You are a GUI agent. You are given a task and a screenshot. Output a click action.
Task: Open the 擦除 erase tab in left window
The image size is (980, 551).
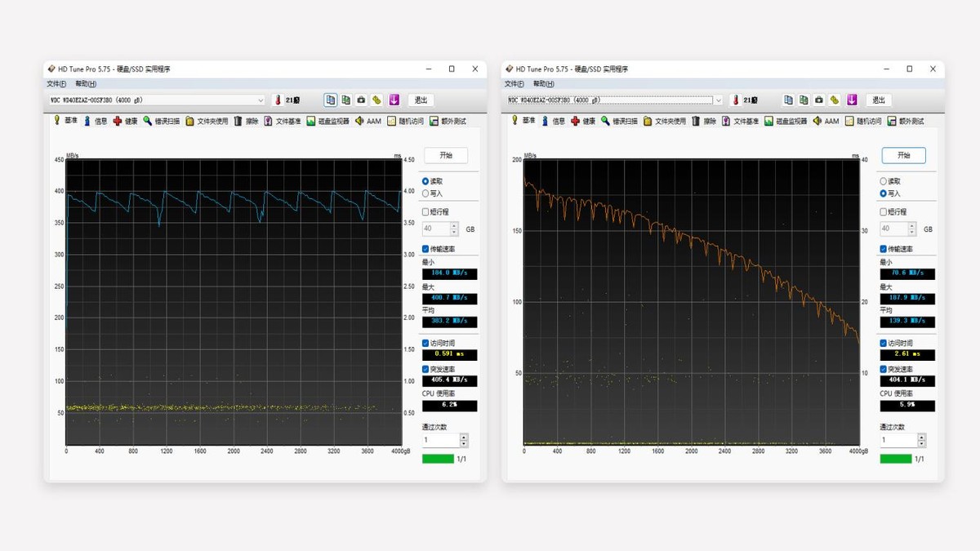pyautogui.click(x=246, y=121)
